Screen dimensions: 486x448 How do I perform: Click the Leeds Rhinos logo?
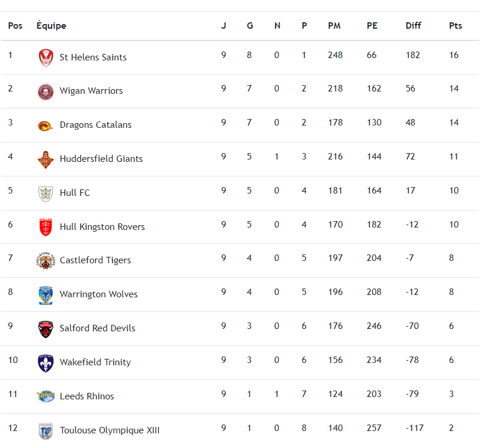(46, 396)
